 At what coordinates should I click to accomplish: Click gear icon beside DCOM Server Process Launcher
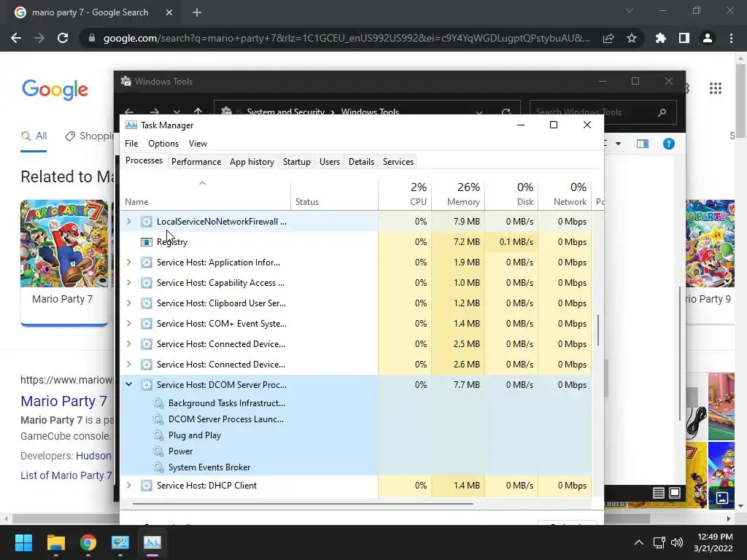[158, 419]
